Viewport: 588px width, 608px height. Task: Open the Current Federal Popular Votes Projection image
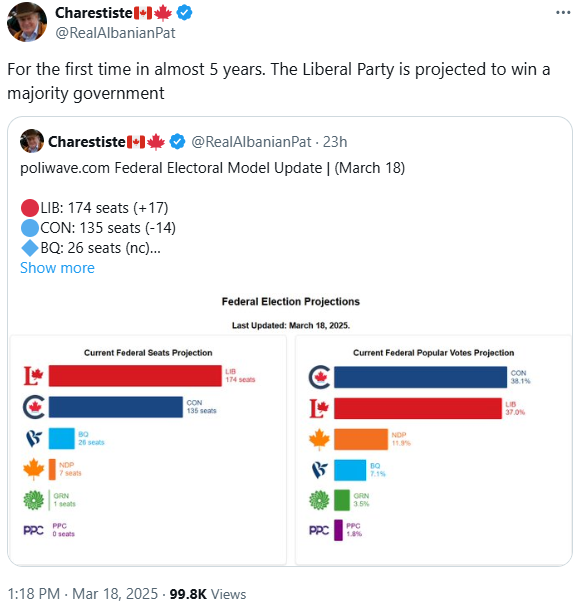(x=434, y=450)
